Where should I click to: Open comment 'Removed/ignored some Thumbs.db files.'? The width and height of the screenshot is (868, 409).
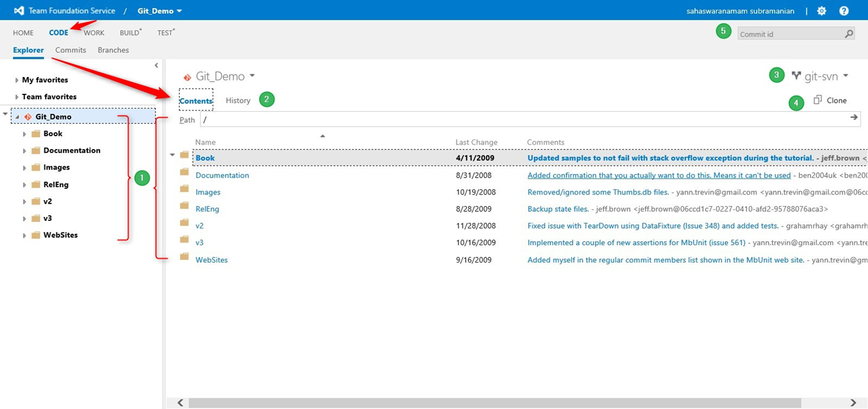tap(598, 192)
